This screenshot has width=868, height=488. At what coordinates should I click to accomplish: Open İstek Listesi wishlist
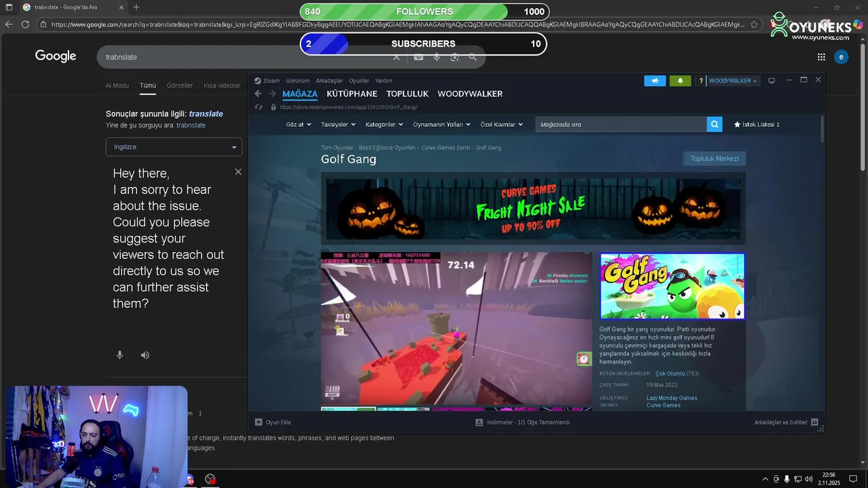point(757,125)
